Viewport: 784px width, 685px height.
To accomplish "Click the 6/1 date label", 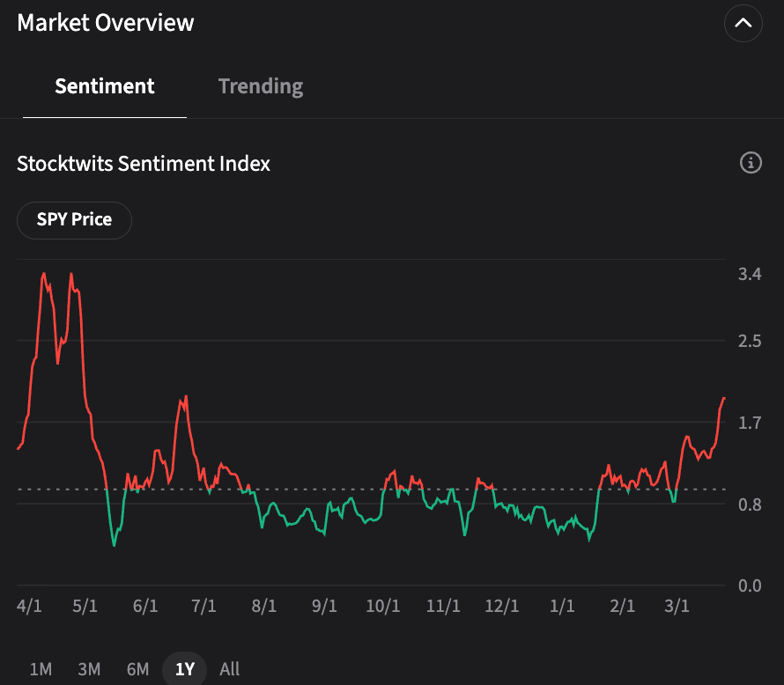I will [145, 606].
